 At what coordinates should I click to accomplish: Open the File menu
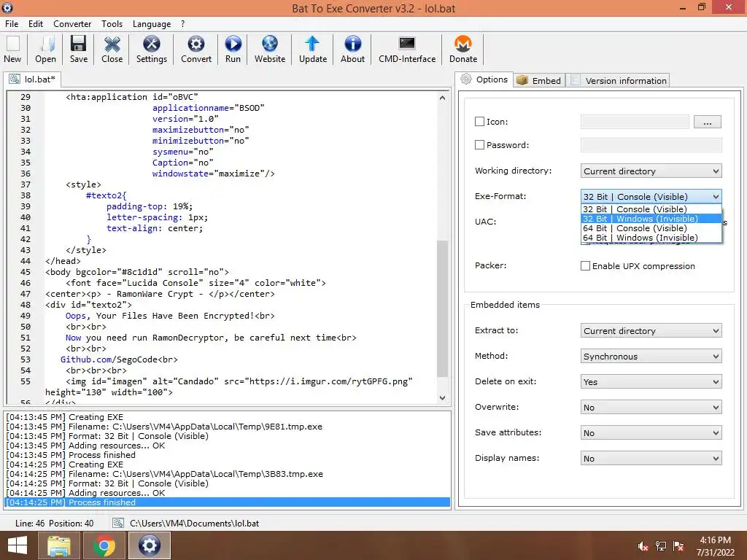[12, 24]
